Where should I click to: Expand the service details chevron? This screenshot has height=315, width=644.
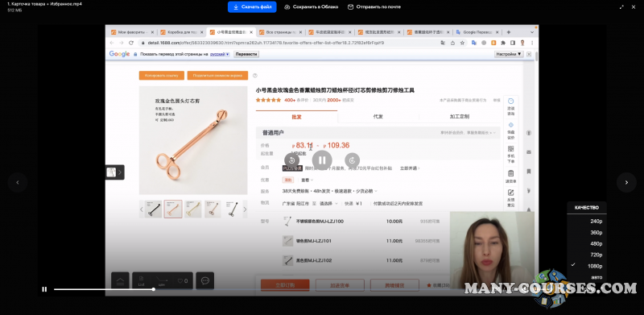(376, 191)
